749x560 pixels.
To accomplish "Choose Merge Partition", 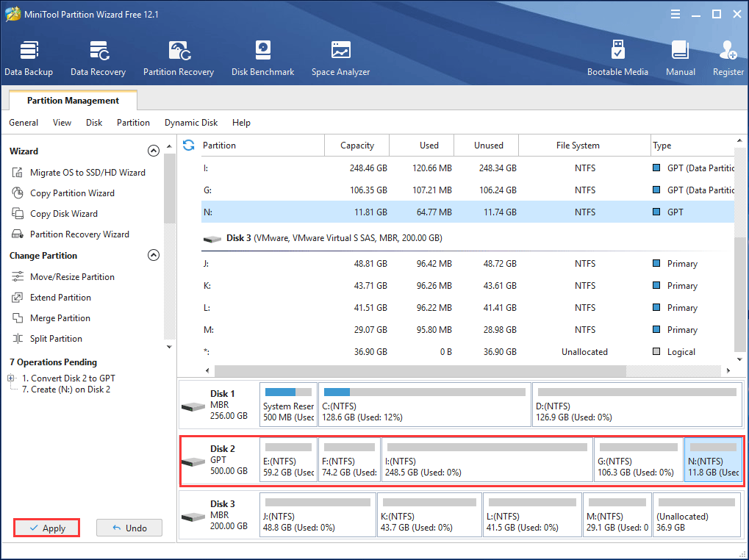I will click(x=51, y=318).
